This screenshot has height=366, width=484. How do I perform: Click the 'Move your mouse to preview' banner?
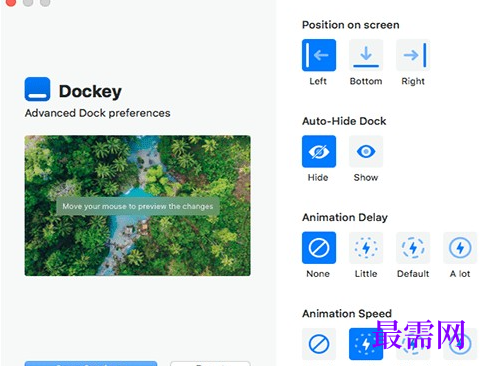click(138, 206)
